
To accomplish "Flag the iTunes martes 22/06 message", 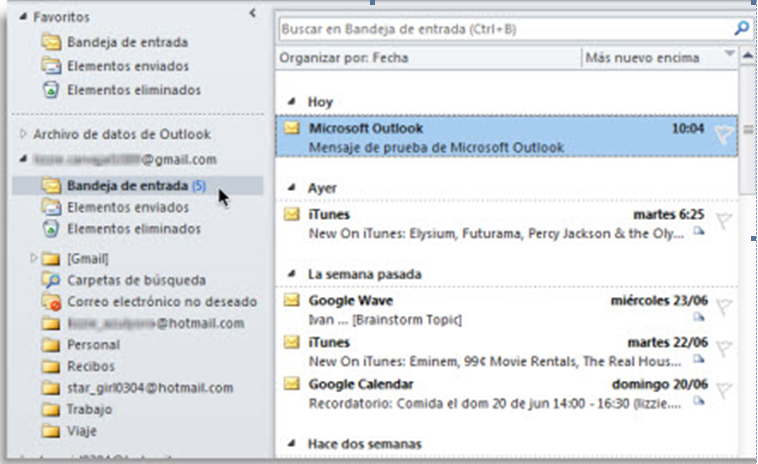I will click(724, 348).
